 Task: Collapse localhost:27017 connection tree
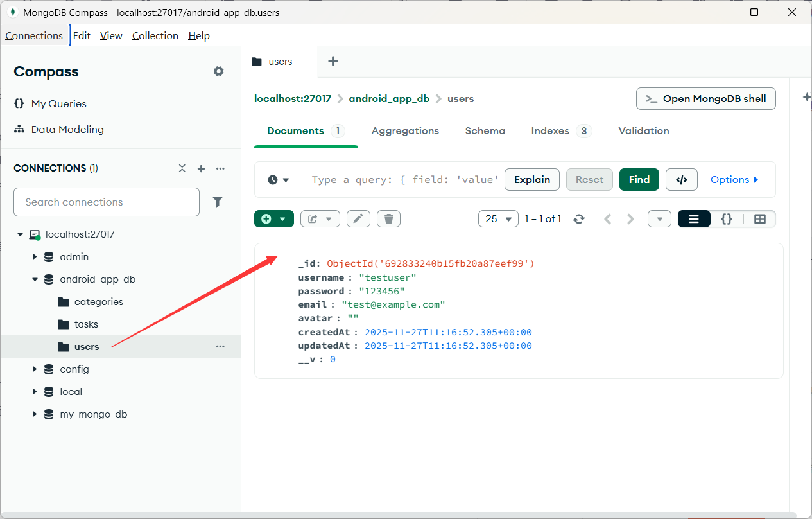pyautogui.click(x=20, y=234)
